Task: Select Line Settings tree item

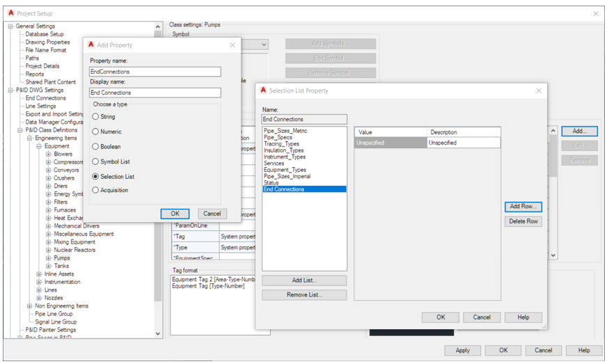Action: click(x=41, y=106)
